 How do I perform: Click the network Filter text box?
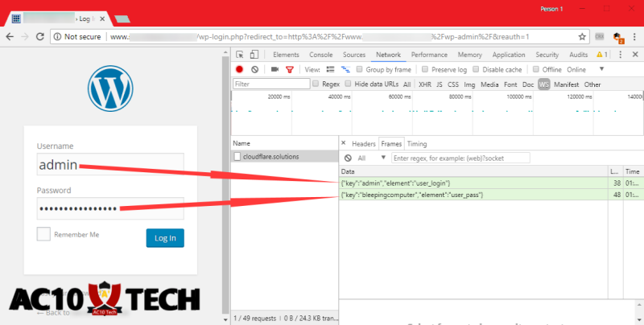(x=271, y=84)
